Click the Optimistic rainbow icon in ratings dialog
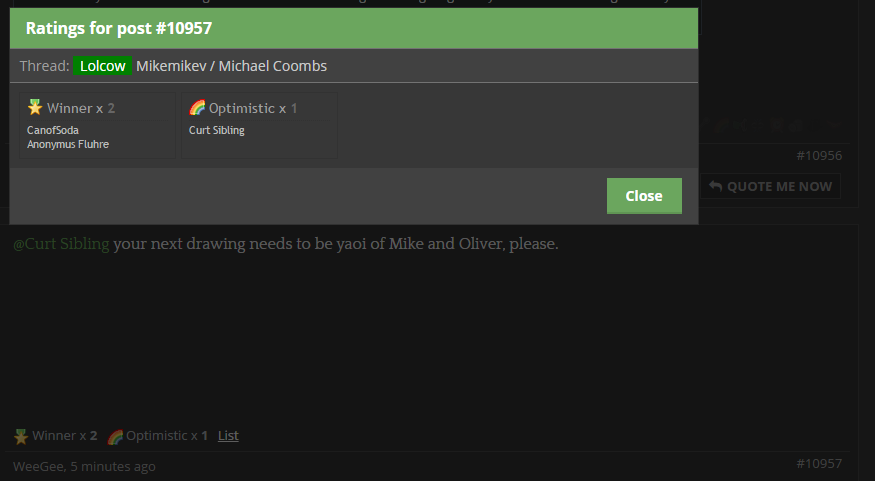The image size is (875, 481). click(x=197, y=107)
